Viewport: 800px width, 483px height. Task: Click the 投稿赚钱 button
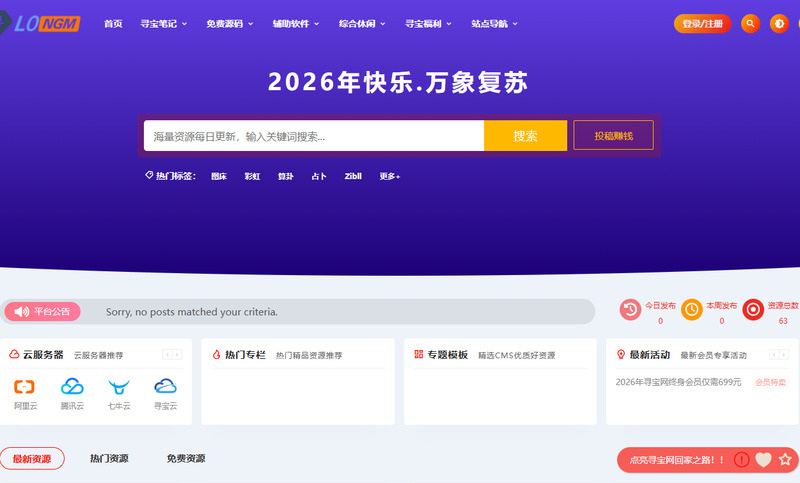coord(613,136)
